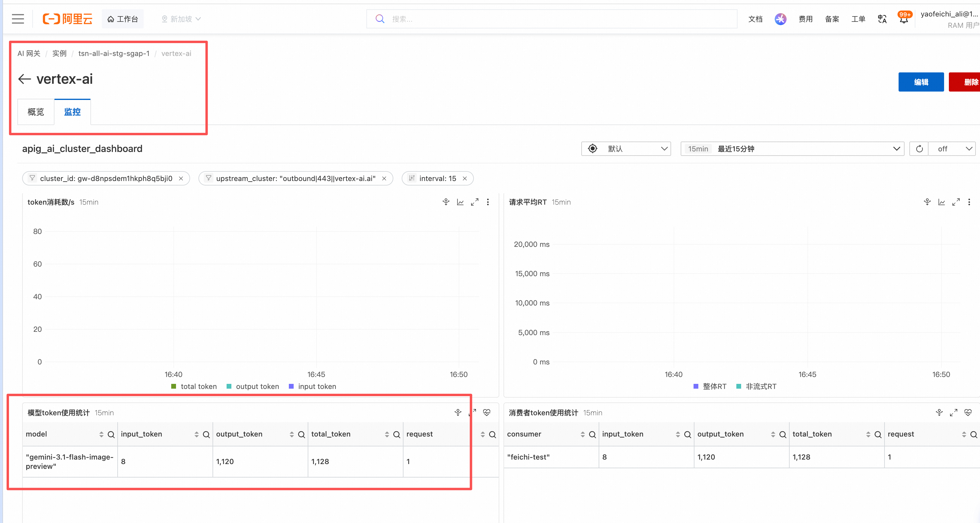Toggle output token legend swatch
Image resolution: width=980 pixels, height=523 pixels.
[229, 386]
